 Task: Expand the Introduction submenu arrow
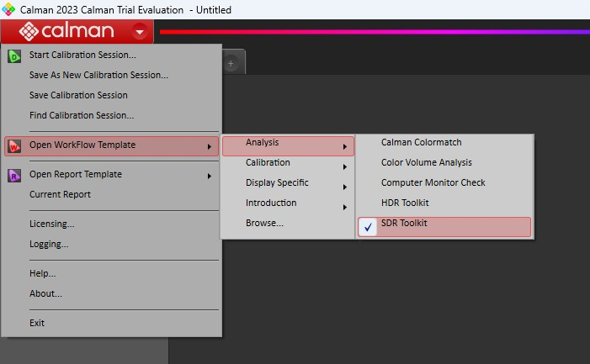[345, 207]
